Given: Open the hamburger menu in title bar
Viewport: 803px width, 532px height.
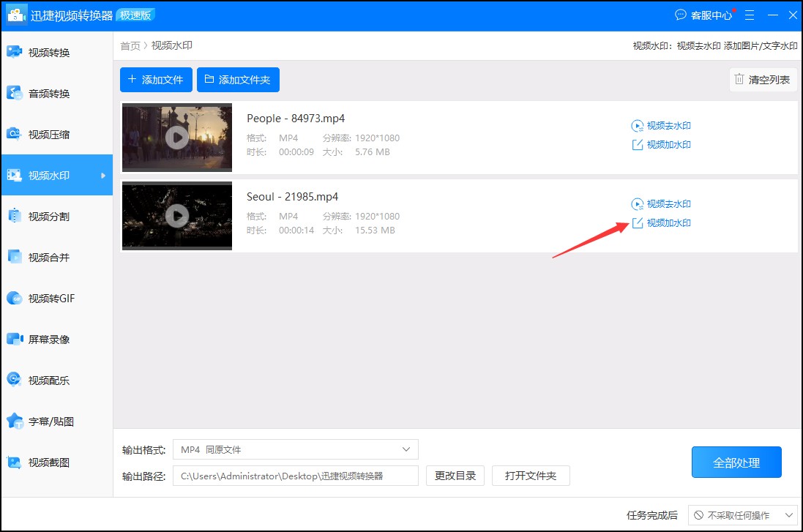Looking at the screenshot, I should [750, 15].
